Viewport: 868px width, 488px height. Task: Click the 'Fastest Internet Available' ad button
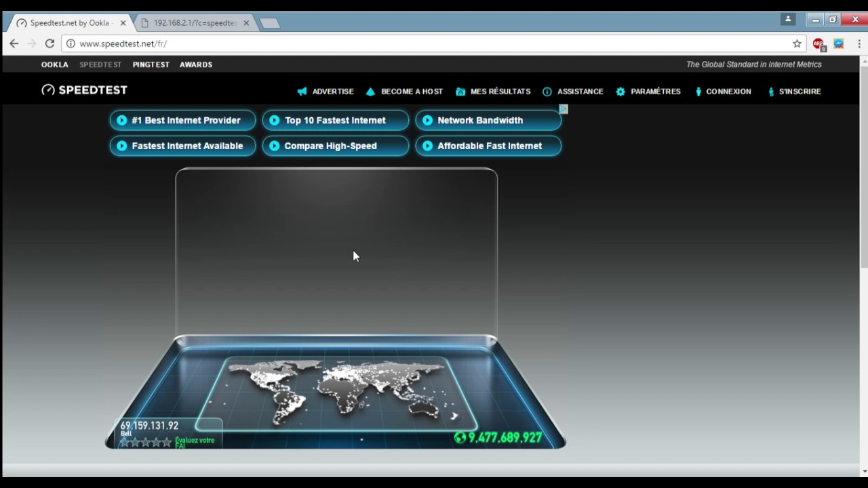coord(182,146)
